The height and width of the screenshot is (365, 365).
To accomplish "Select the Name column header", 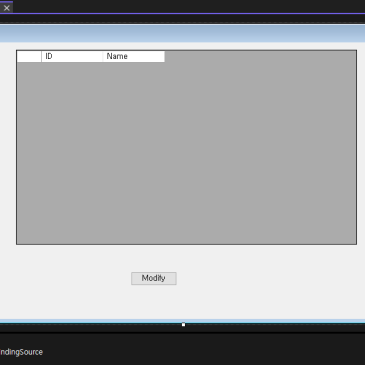I will 134,56.
